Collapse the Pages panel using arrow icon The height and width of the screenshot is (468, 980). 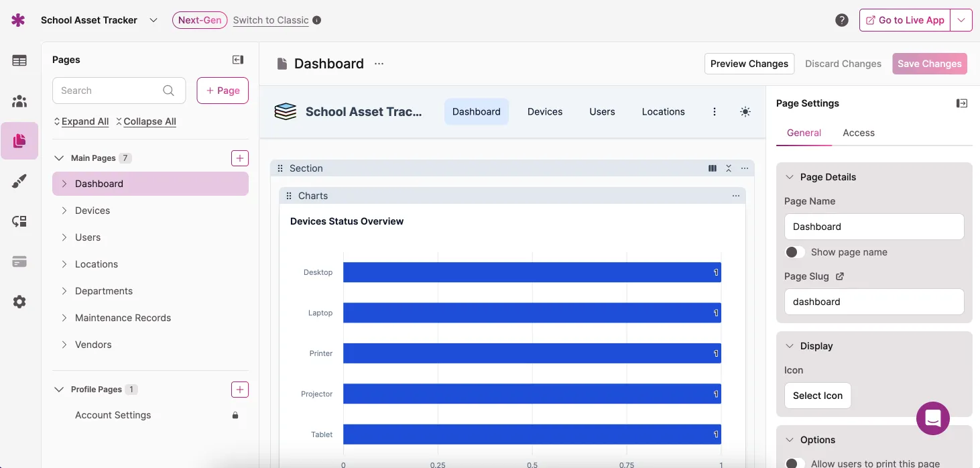(238, 60)
